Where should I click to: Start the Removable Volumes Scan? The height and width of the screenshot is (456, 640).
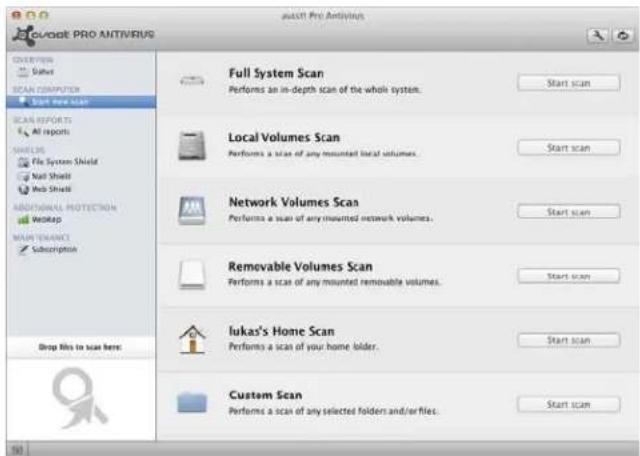tap(569, 276)
